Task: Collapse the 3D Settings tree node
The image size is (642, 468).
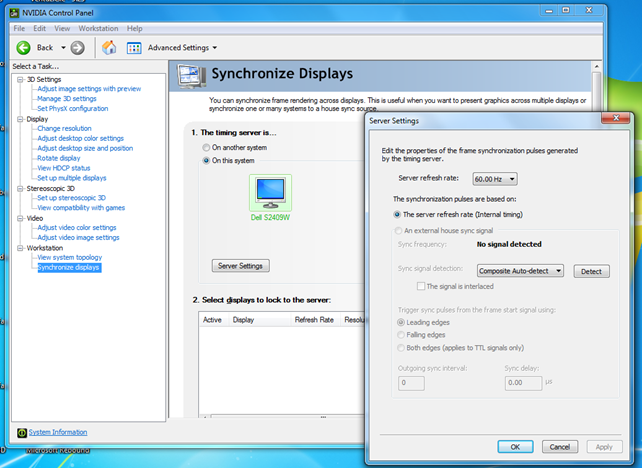Action: [x=20, y=79]
